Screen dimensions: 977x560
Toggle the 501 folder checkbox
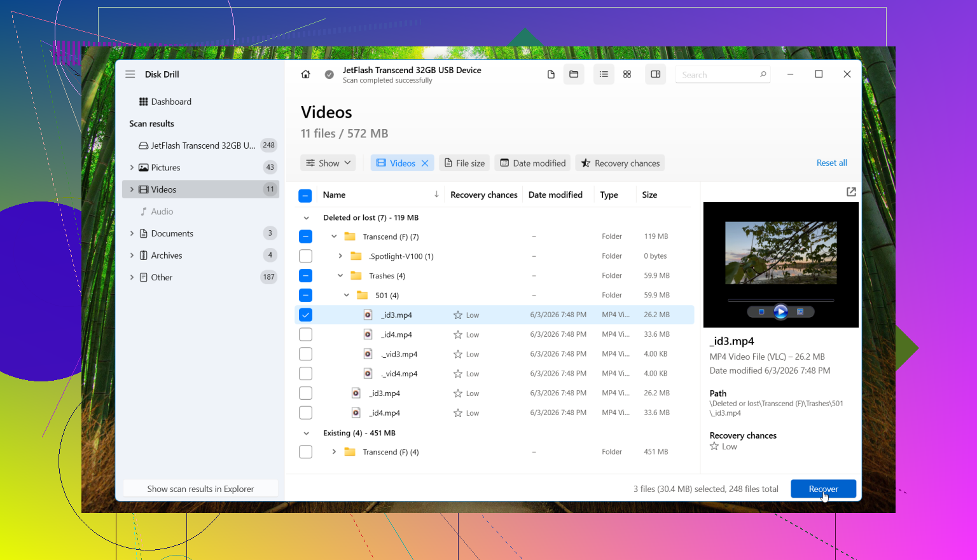click(x=305, y=296)
